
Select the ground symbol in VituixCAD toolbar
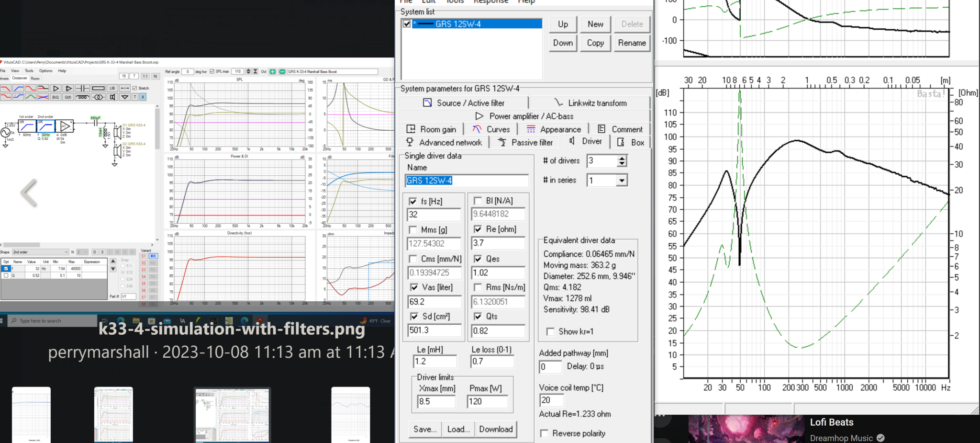[x=125, y=97]
